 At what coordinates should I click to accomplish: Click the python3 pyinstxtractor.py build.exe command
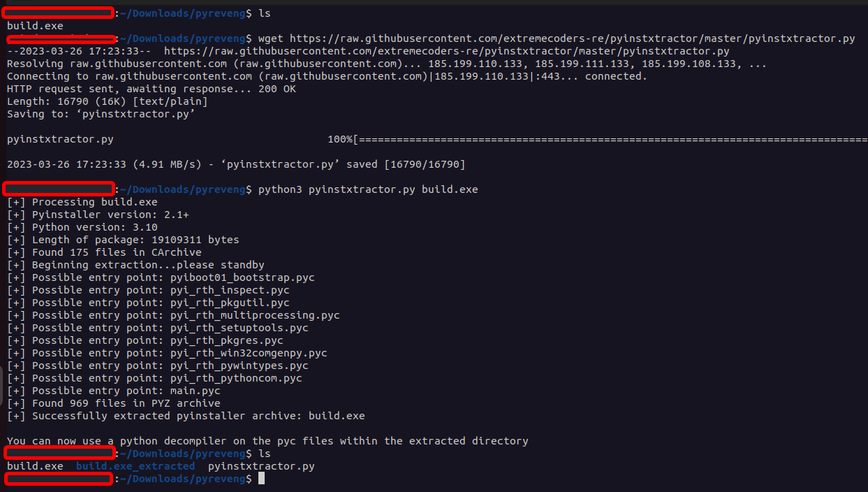coord(368,189)
